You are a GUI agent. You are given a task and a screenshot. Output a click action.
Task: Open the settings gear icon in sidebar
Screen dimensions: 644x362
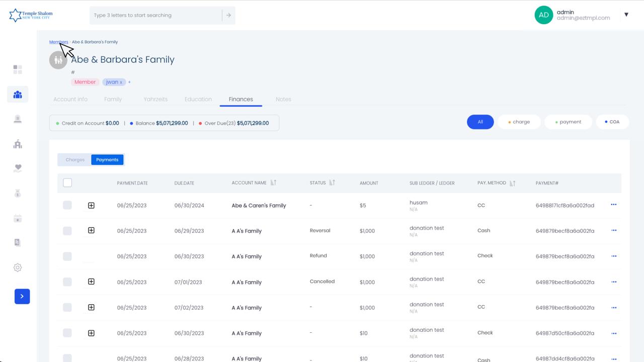point(18,267)
